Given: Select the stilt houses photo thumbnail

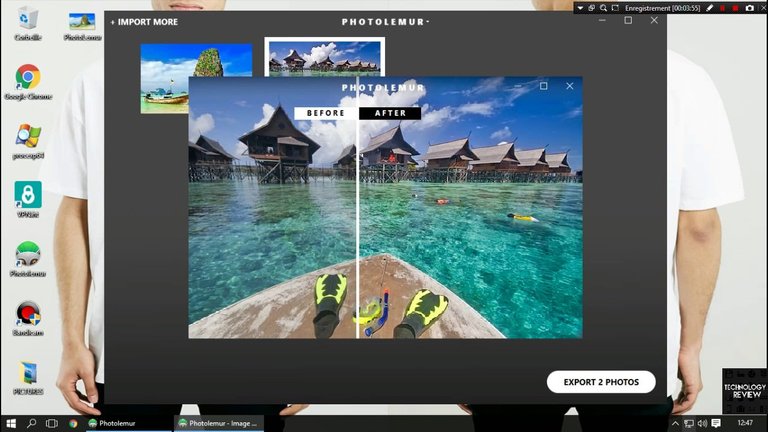Looking at the screenshot, I should pos(325,57).
